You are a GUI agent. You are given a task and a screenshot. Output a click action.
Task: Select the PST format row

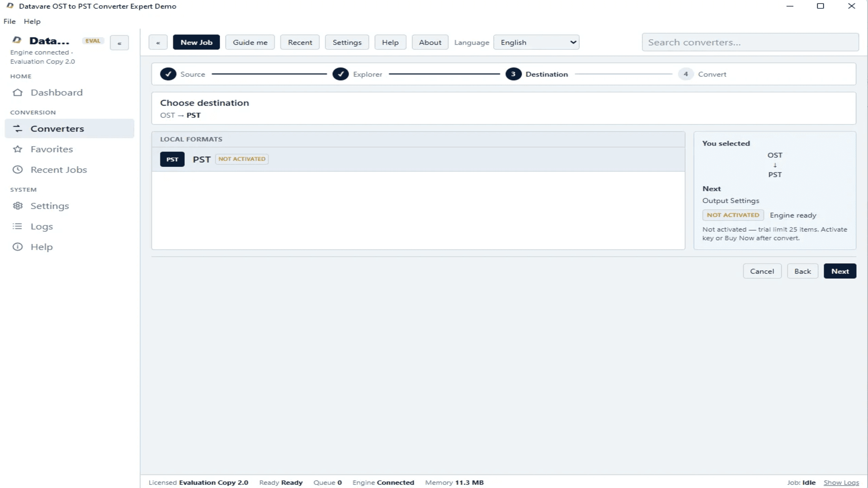click(x=418, y=160)
